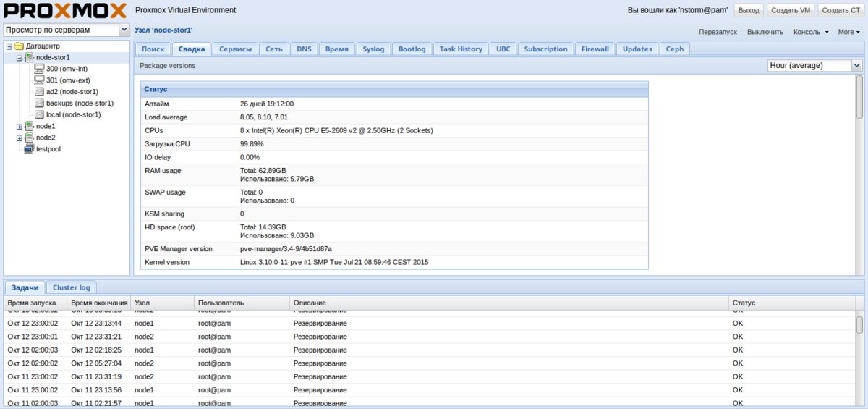Collapse the node-stor1 tree node
The width and height of the screenshot is (868, 409).
coord(20,58)
